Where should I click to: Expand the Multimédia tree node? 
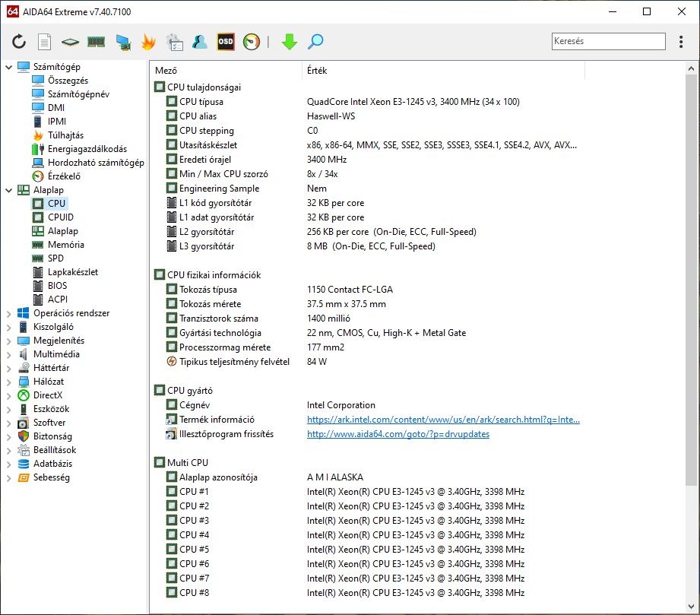9,354
